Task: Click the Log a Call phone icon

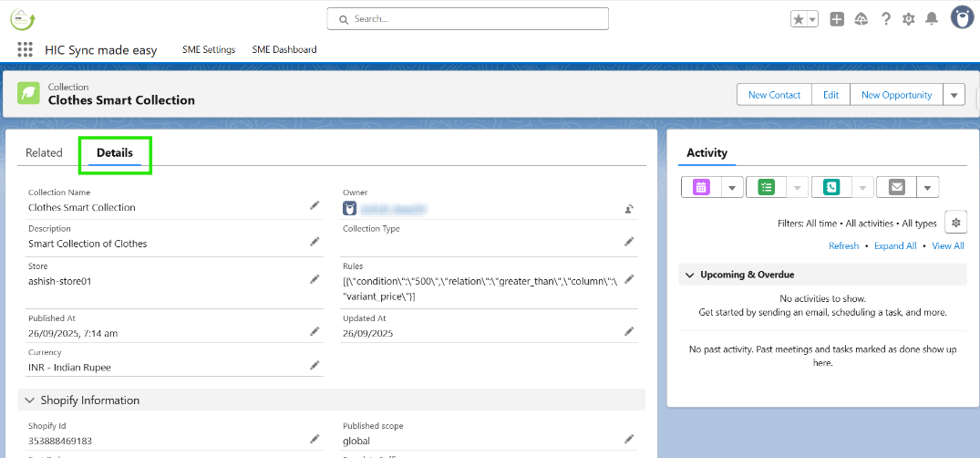Action: pos(830,187)
